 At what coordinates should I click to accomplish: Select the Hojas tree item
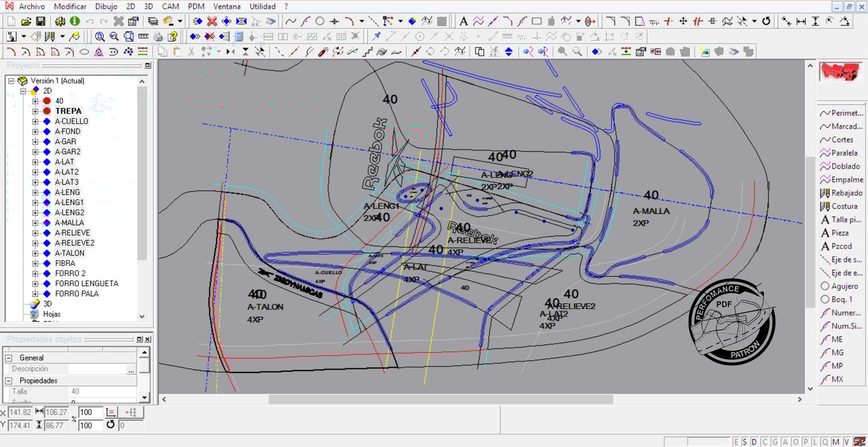52,314
